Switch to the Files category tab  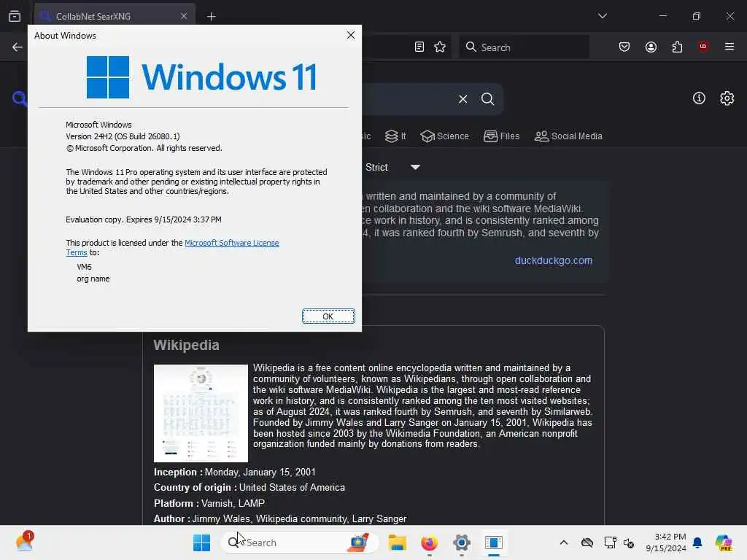(x=502, y=136)
